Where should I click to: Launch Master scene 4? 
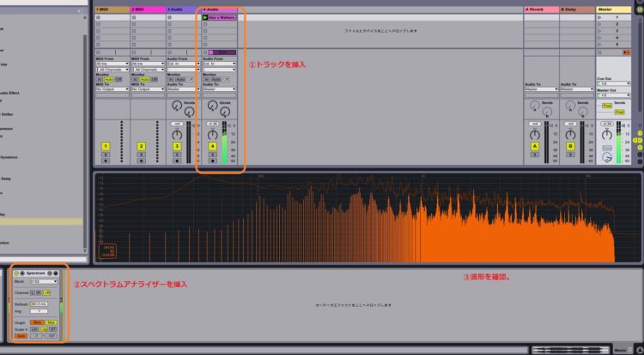pyautogui.click(x=599, y=38)
